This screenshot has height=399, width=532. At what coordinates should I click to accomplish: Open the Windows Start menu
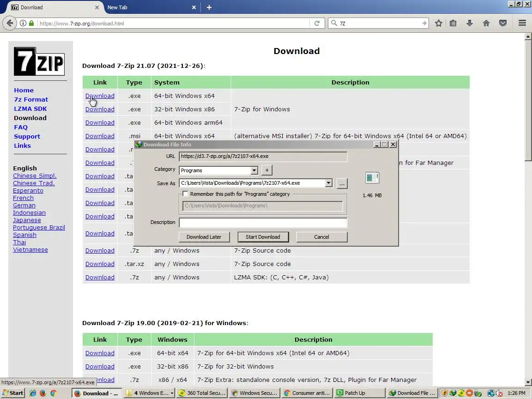click(13, 393)
